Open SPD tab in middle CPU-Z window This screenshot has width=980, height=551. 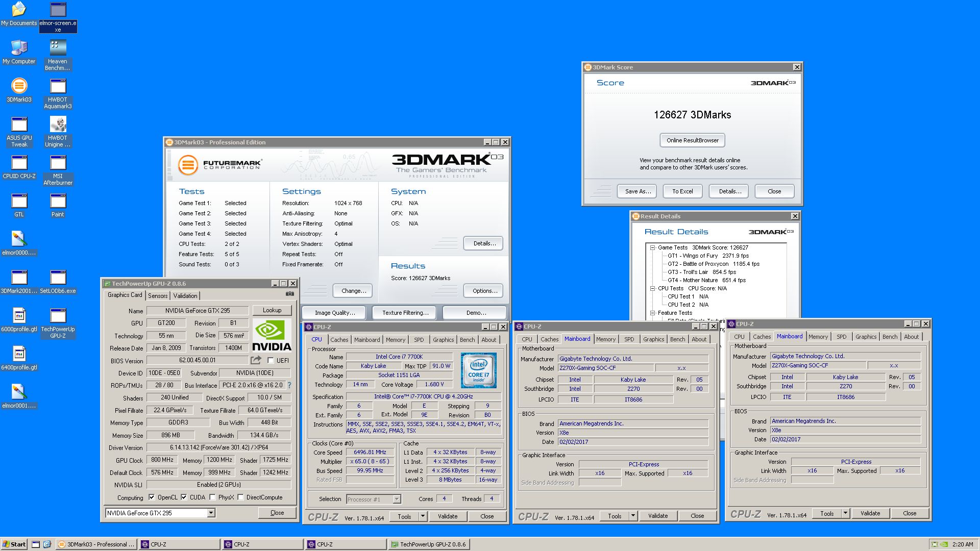(629, 339)
